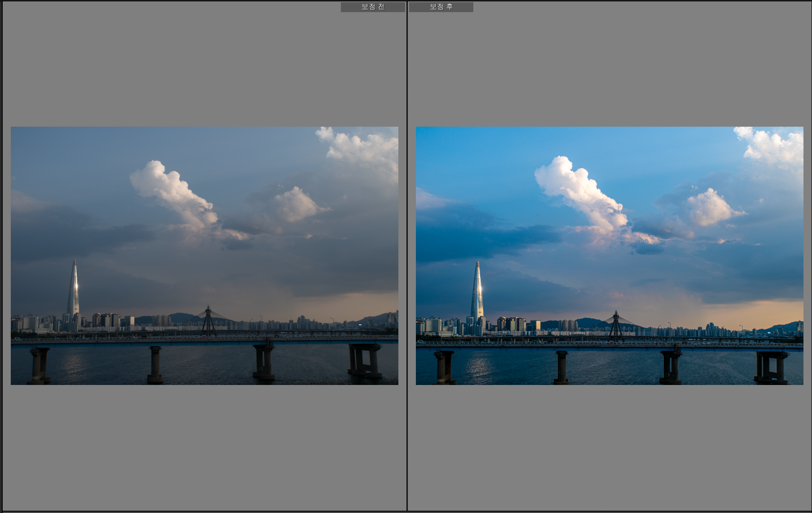Image resolution: width=812 pixels, height=513 pixels.
Task: Click the 보정 전 (Before) label
Action: [x=373, y=7]
